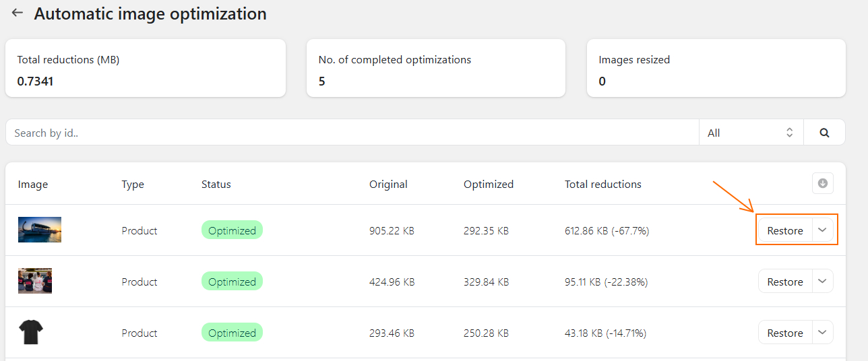Expand chevron next to second Restore button

[x=822, y=282]
